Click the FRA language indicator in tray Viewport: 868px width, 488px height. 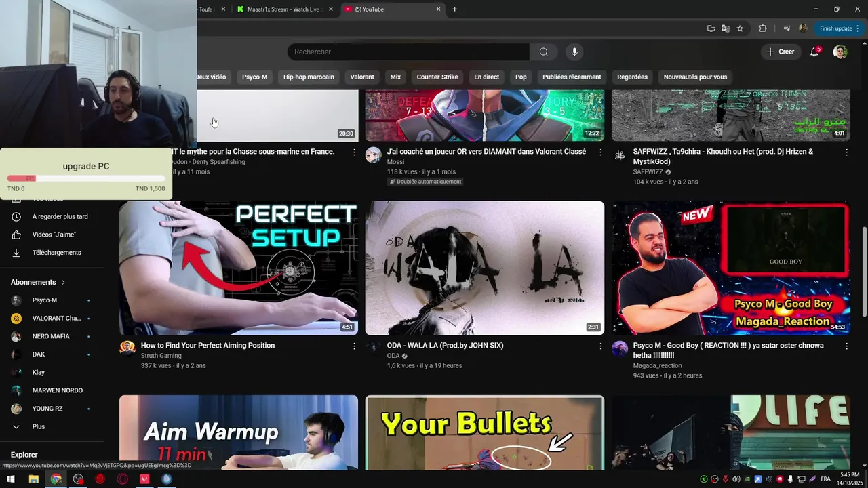(x=825, y=479)
